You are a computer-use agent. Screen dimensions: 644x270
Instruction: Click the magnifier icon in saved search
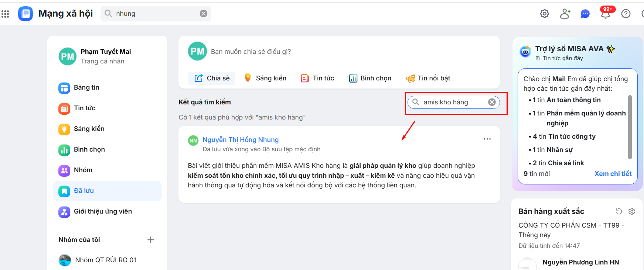coord(416,102)
